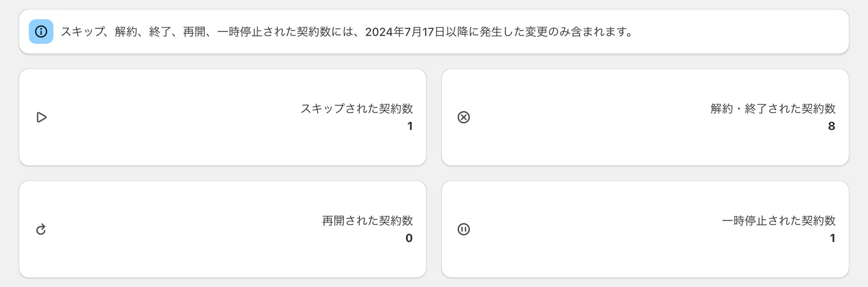Select the 解約・終了された契約数 label

click(773, 109)
